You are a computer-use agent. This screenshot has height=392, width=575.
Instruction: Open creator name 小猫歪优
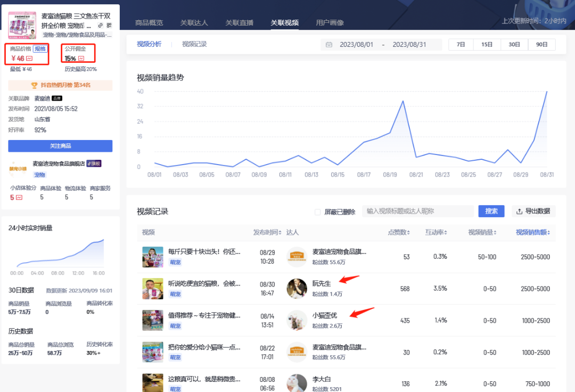click(x=325, y=315)
